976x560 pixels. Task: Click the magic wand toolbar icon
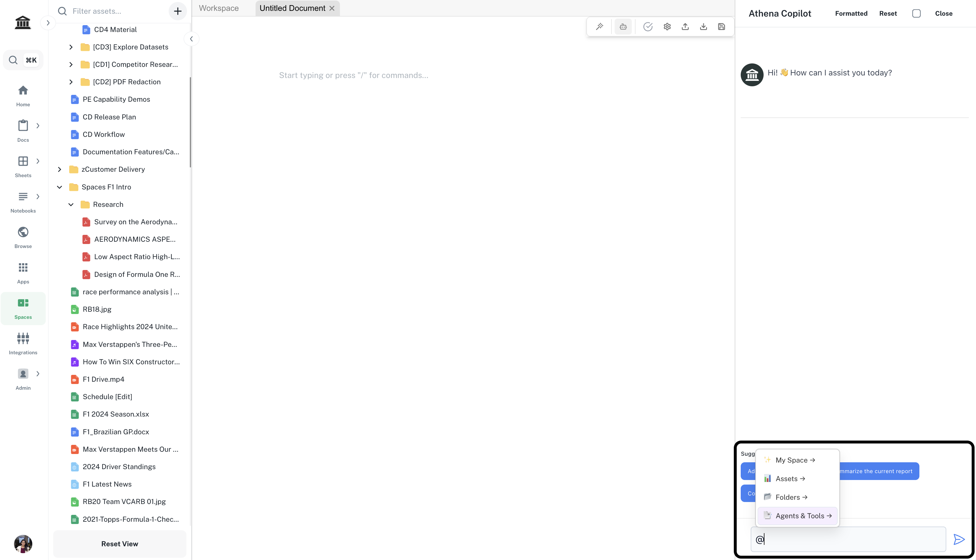[599, 27]
